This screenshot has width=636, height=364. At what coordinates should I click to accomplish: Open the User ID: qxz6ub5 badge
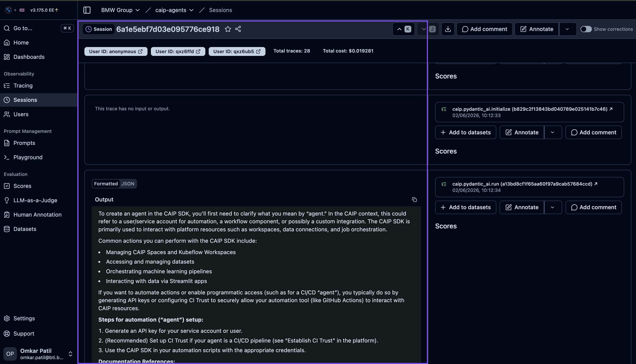click(237, 51)
